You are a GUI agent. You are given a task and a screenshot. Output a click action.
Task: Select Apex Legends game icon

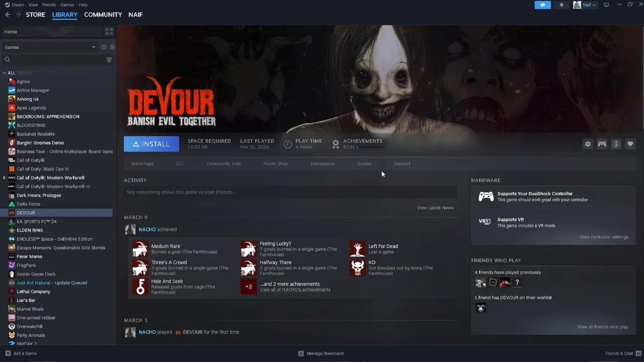click(x=12, y=108)
